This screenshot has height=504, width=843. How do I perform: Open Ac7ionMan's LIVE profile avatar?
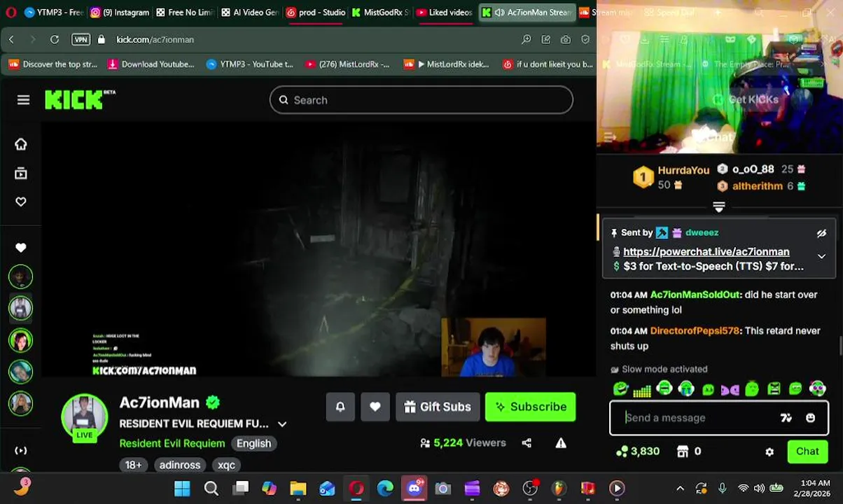[85, 418]
